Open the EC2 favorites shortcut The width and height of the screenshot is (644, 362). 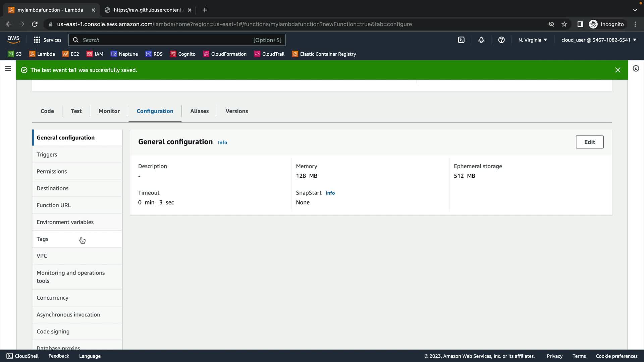(x=71, y=54)
